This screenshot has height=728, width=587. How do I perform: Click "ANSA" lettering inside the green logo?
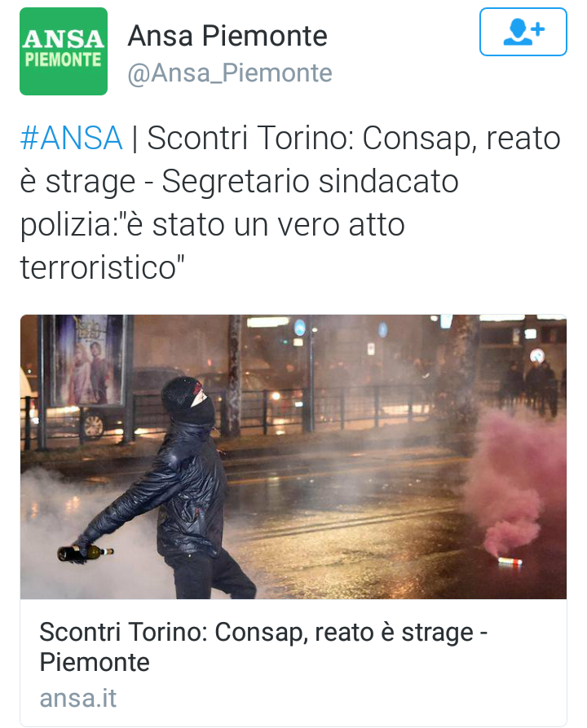point(63,39)
